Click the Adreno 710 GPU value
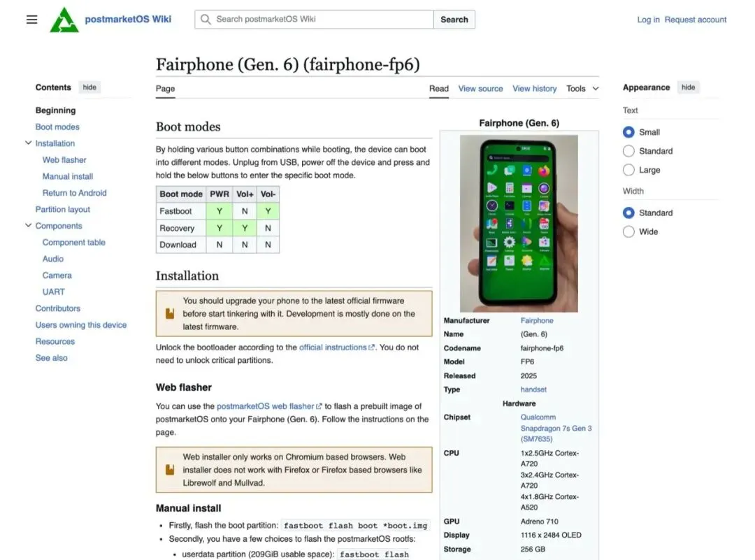Viewport: 755px width, 560px height. [x=539, y=522]
